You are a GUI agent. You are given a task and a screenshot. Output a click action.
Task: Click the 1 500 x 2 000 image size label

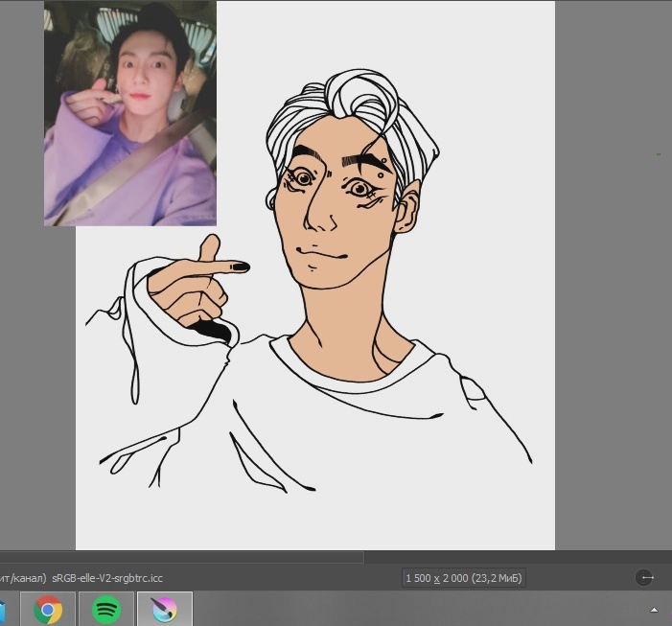pyautogui.click(x=464, y=578)
